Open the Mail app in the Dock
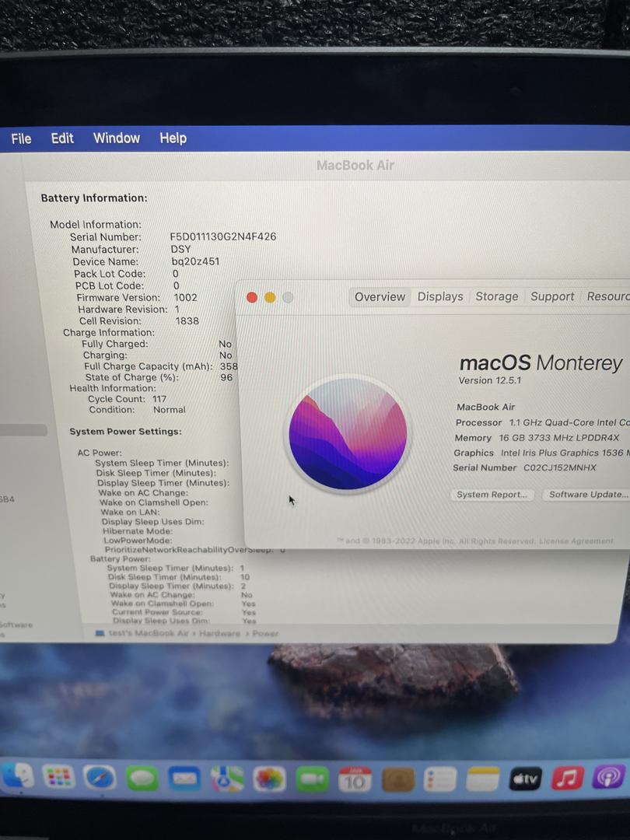Screen dimensions: 630x840 point(184,779)
